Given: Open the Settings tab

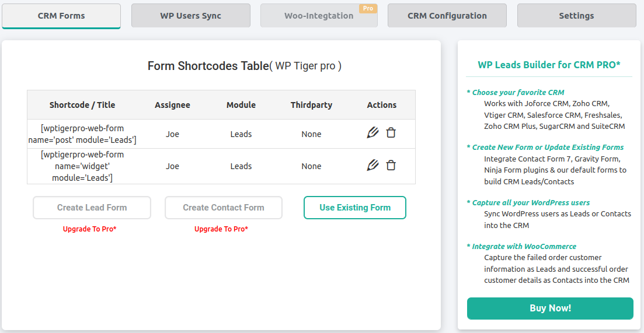Looking at the screenshot, I should click(576, 16).
